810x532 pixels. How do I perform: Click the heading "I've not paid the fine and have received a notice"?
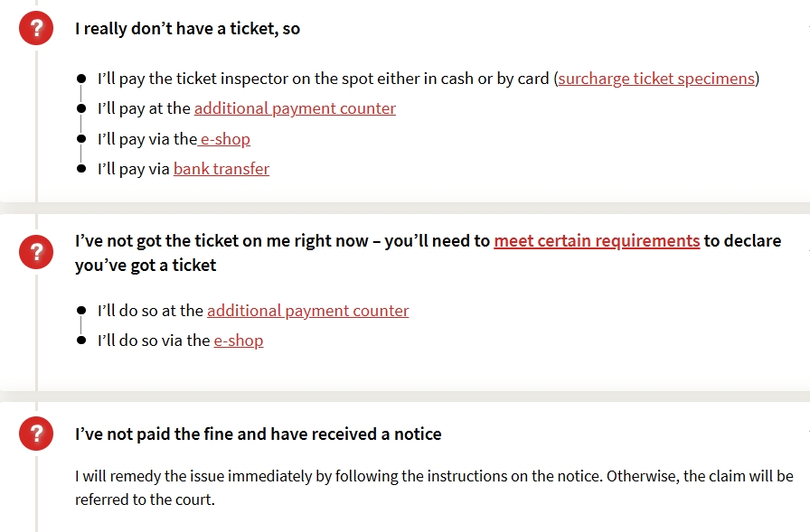[x=258, y=434]
